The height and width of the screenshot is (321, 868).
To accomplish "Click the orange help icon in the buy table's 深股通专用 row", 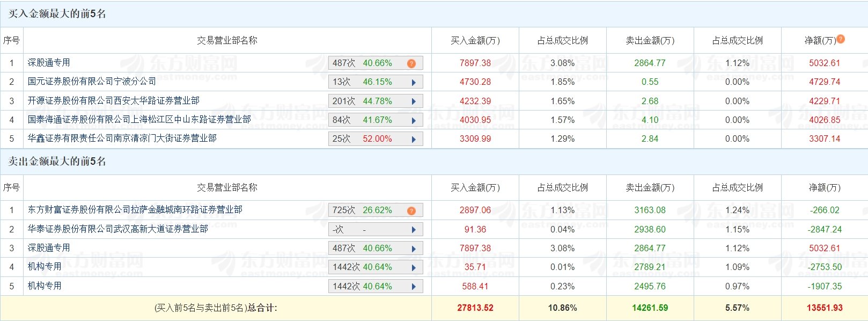I will (411, 63).
